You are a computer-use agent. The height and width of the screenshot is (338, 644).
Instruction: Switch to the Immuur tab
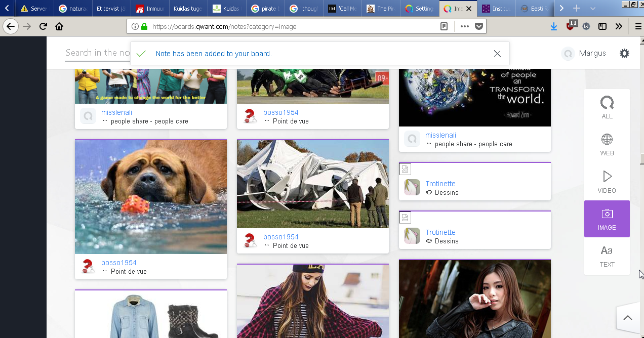(150, 9)
